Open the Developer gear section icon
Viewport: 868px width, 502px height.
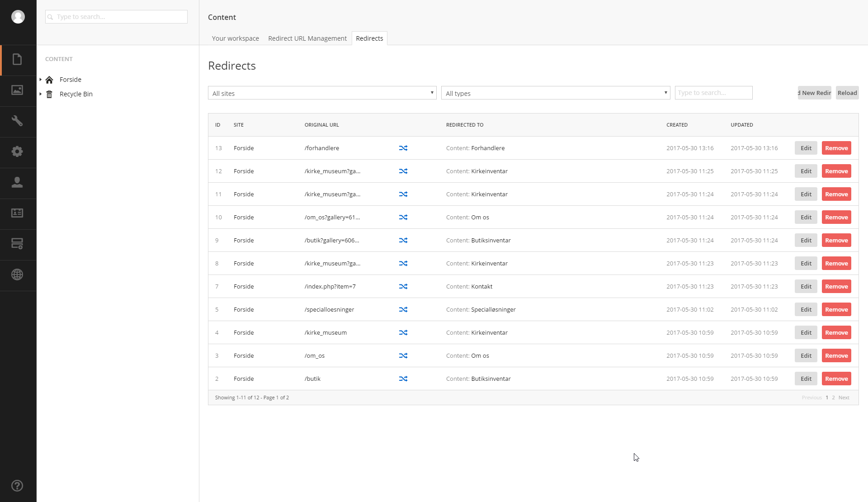tap(17, 152)
